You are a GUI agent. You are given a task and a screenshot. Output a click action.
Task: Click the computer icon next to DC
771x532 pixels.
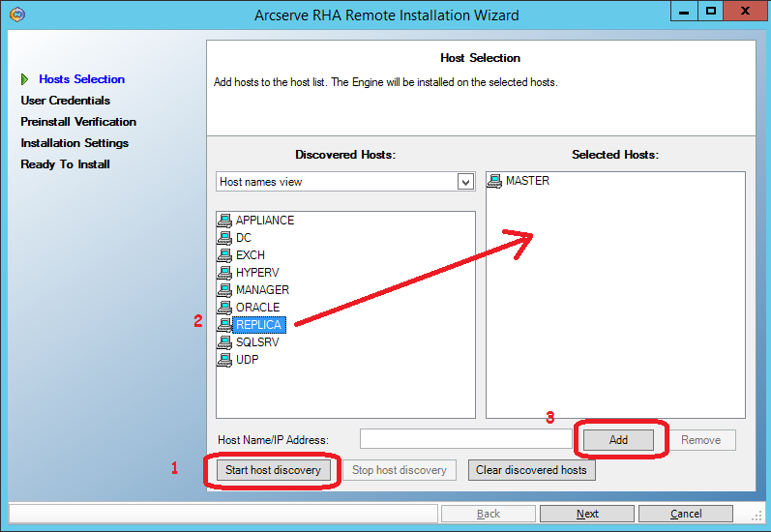click(x=224, y=238)
